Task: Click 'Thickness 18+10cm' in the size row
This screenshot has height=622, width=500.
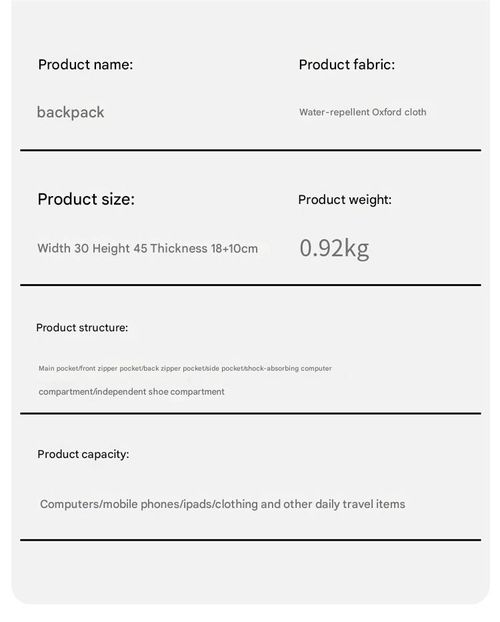Action: click(204, 248)
